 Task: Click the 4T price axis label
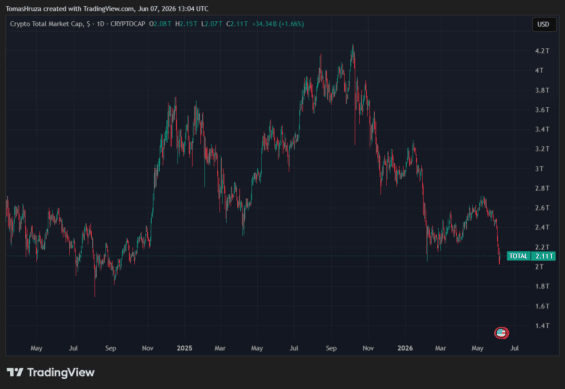539,71
